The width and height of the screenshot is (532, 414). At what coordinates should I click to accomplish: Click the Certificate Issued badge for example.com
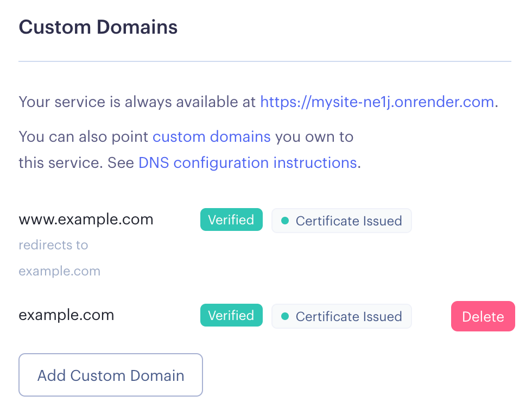click(341, 316)
